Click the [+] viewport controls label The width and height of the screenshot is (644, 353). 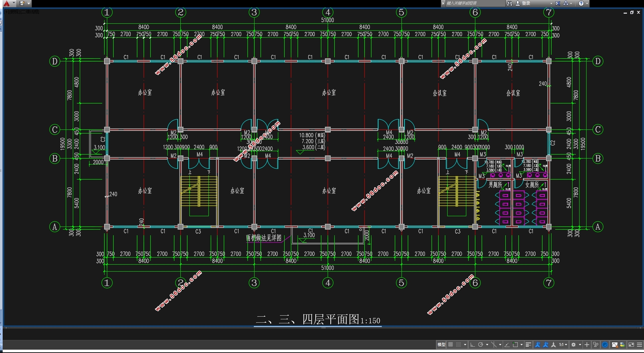7,12
